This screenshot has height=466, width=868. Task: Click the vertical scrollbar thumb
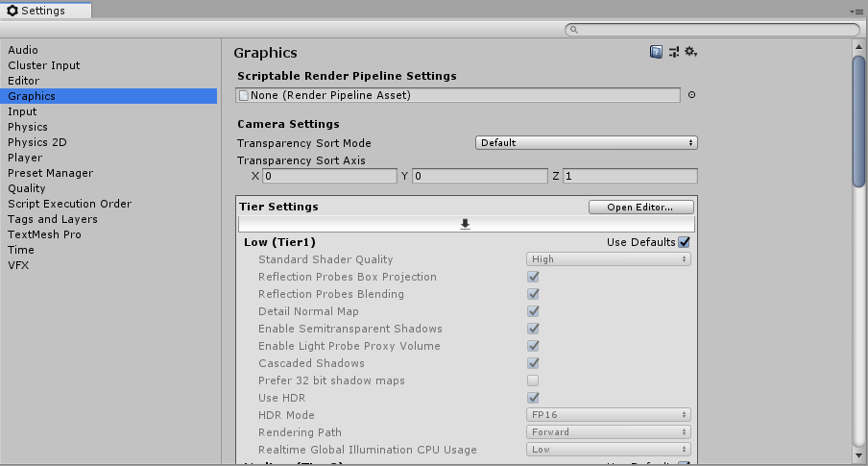tap(858, 121)
